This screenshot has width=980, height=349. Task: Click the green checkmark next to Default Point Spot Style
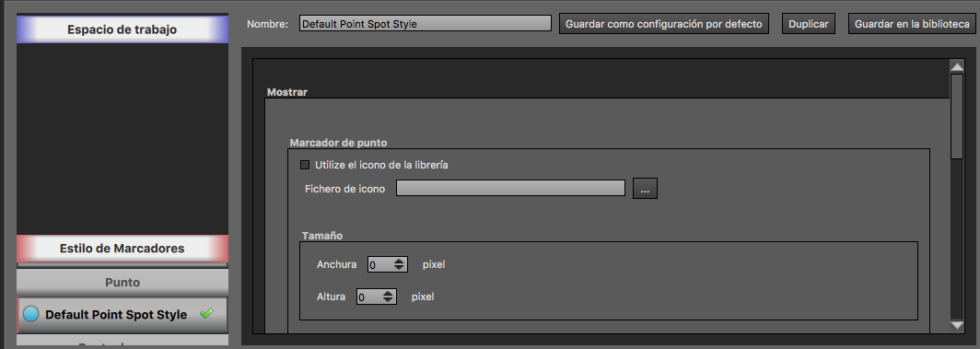click(205, 313)
